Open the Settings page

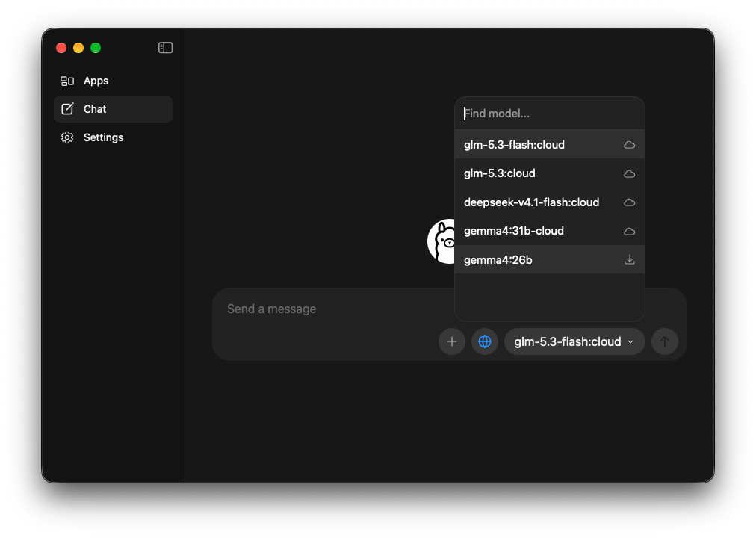[x=114, y=137]
